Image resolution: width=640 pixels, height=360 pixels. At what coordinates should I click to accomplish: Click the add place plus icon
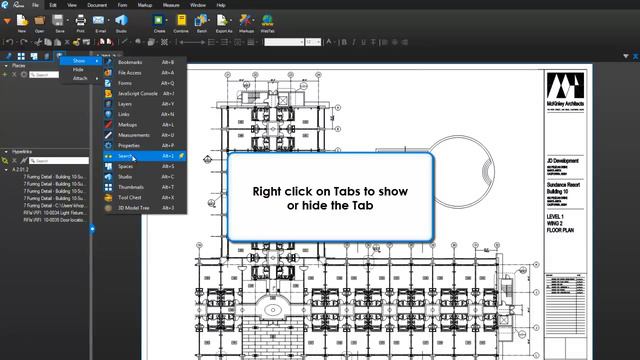click(5, 75)
